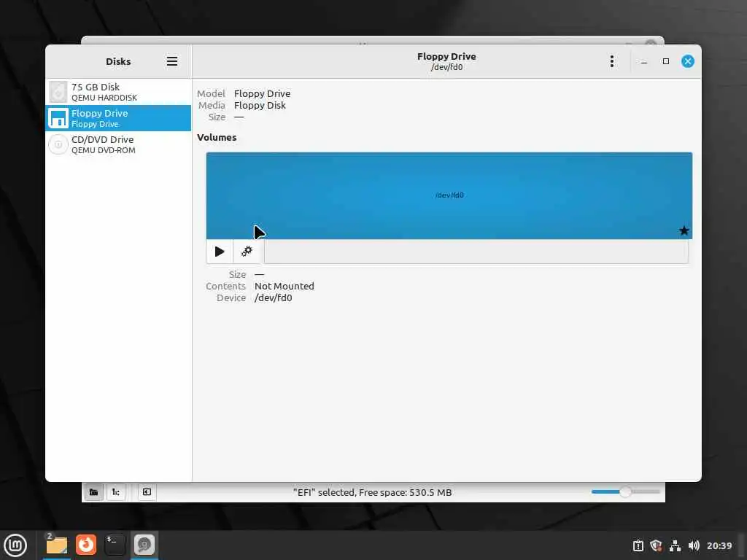Click the Volumes heading
The height and width of the screenshot is (560, 747).
coord(217,137)
